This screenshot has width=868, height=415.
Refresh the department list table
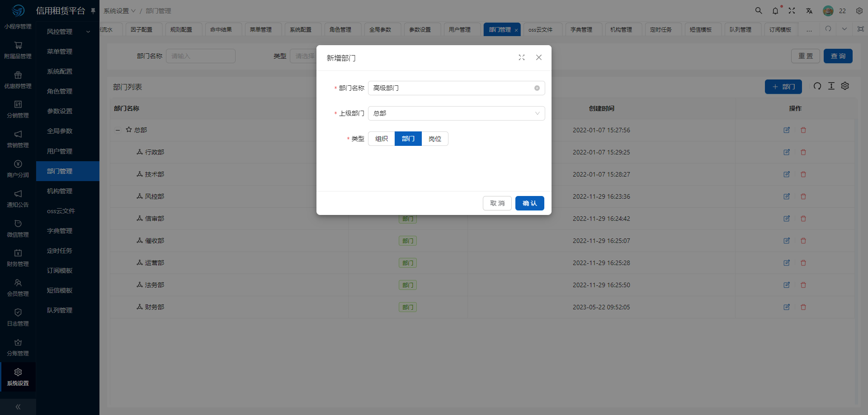point(817,86)
